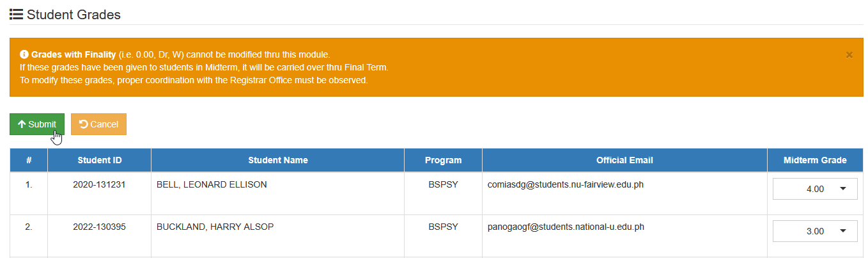Click the Midterm Grade column header
This screenshot has height=258, width=868.
(x=815, y=160)
